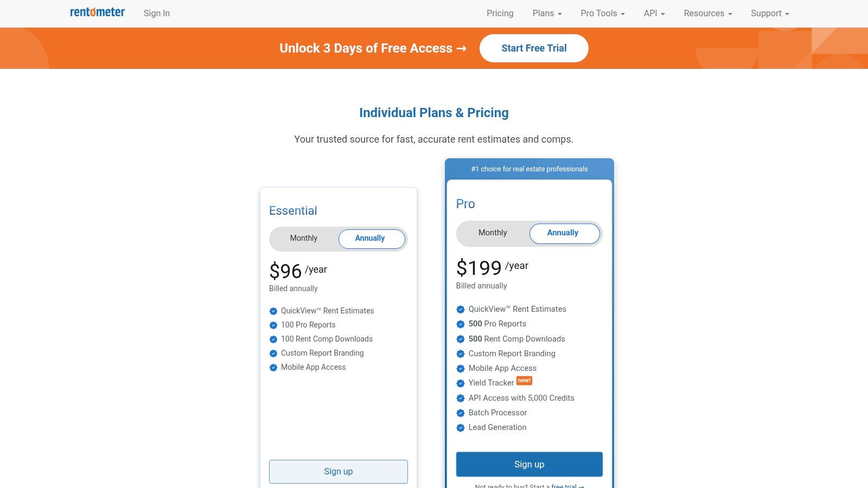This screenshot has width=868, height=488.
Task: Select Annually billing for Essential plan
Action: [371, 239]
